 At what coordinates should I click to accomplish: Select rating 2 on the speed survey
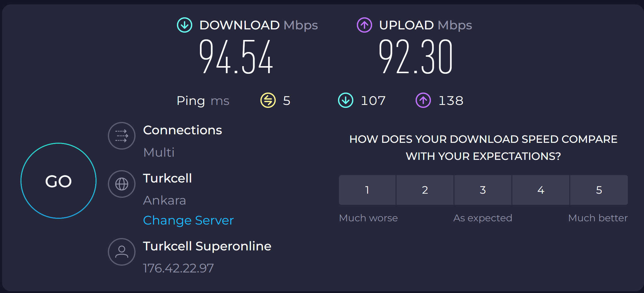pos(425,190)
